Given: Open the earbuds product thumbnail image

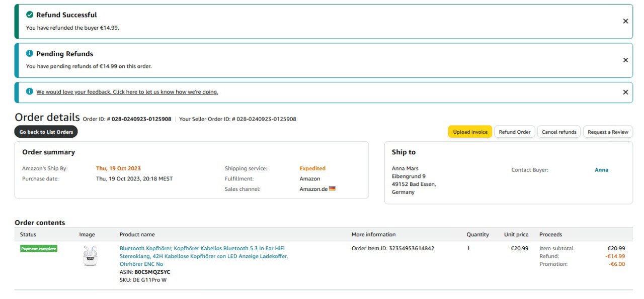Looking at the screenshot, I should tap(90, 256).
